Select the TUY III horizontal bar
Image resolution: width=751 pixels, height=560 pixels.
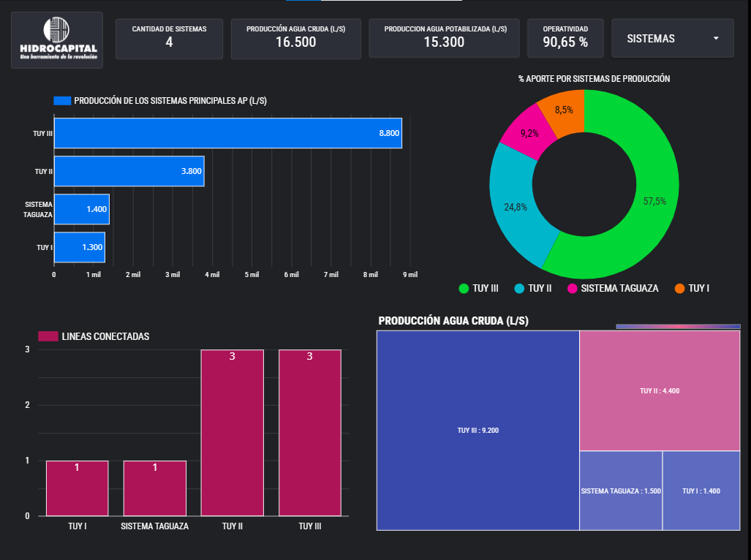tap(227, 133)
